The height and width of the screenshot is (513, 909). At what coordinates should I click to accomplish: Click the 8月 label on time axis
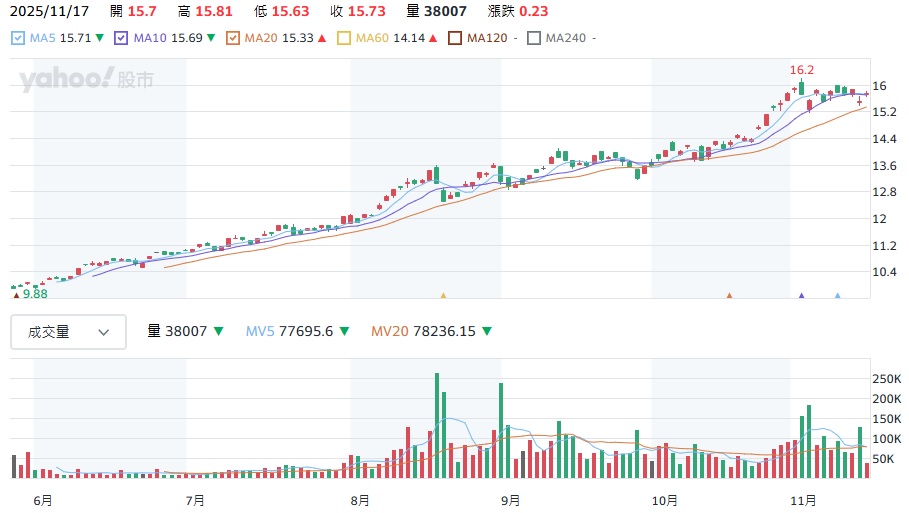coord(359,500)
